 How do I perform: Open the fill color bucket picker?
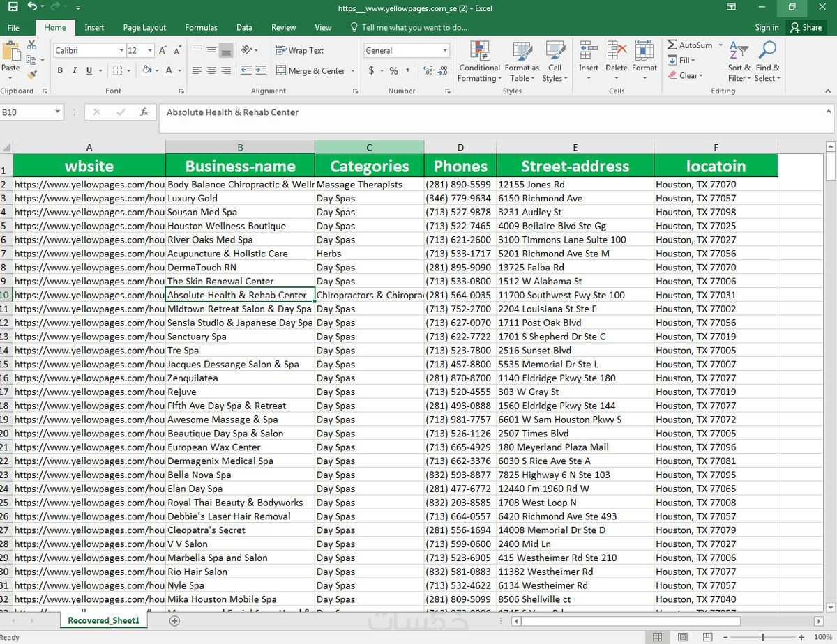pos(146,70)
